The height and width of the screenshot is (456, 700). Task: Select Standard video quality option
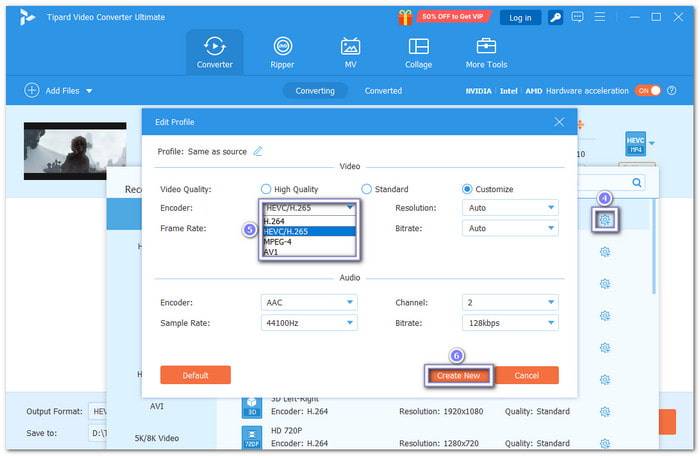pyautogui.click(x=385, y=189)
